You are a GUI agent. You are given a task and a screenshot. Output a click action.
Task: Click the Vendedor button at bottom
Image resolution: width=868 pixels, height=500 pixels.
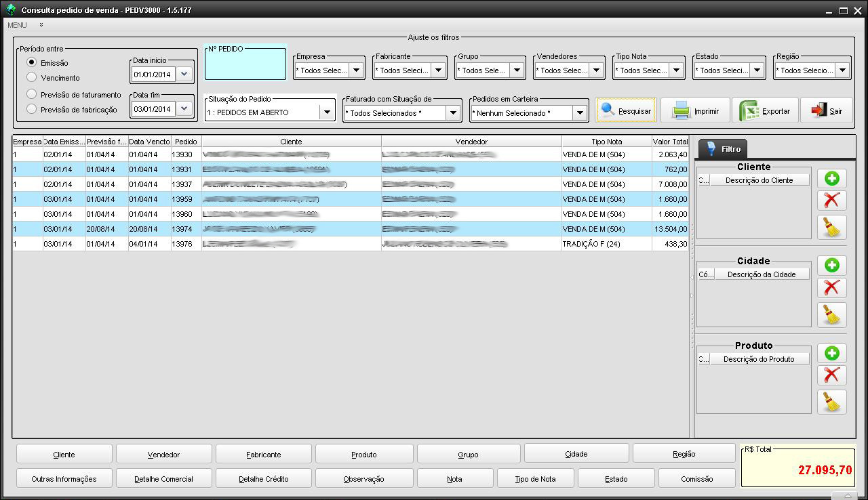(x=164, y=454)
